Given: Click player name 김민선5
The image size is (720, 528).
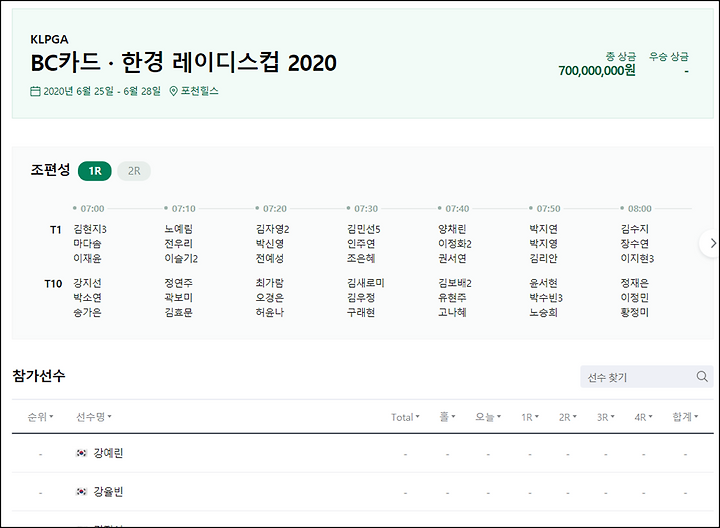Looking at the screenshot, I should pyautogui.click(x=364, y=229).
